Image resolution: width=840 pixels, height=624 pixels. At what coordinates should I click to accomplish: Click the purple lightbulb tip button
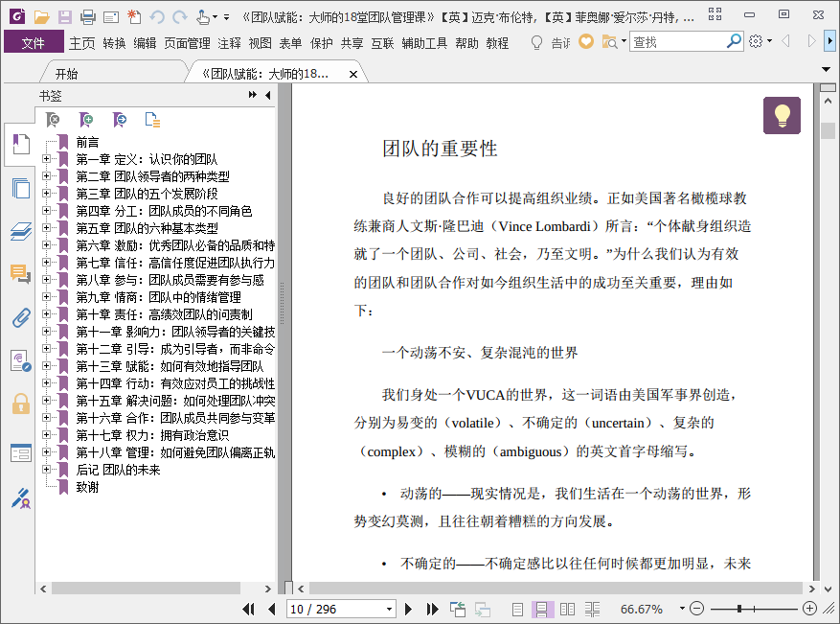click(x=782, y=115)
